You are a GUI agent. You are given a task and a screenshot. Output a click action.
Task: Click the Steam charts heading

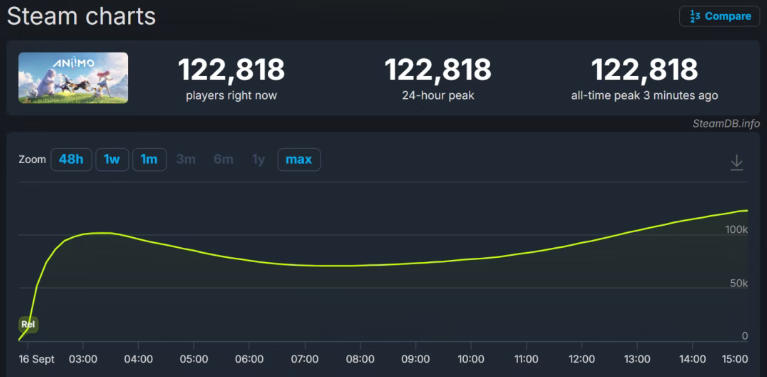[81, 16]
